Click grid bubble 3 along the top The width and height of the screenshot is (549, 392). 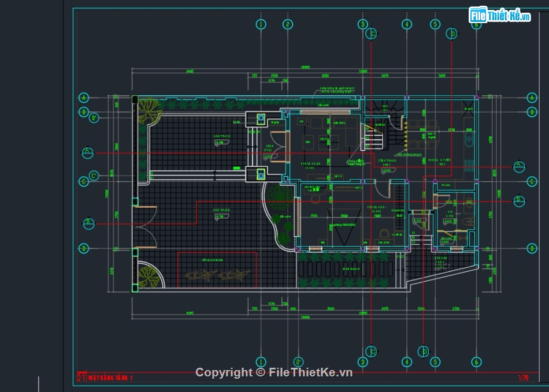pos(362,24)
